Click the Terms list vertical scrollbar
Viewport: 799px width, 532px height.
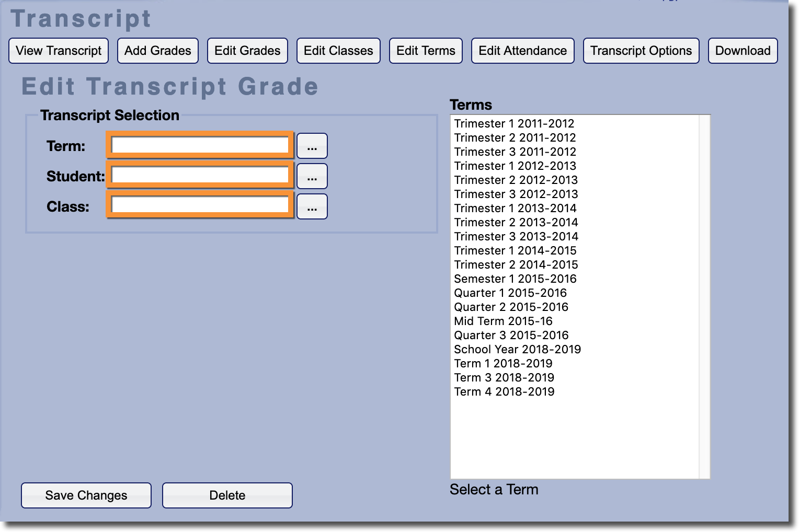[704, 296]
